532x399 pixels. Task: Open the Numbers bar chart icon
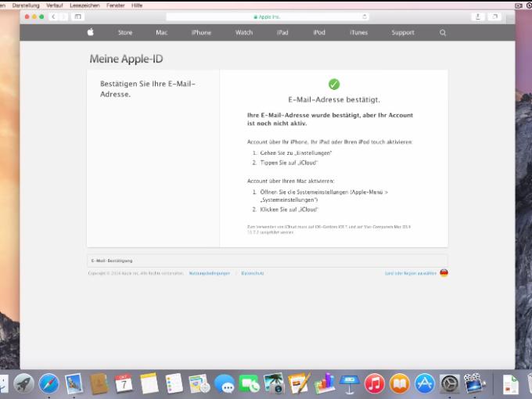[325, 383]
